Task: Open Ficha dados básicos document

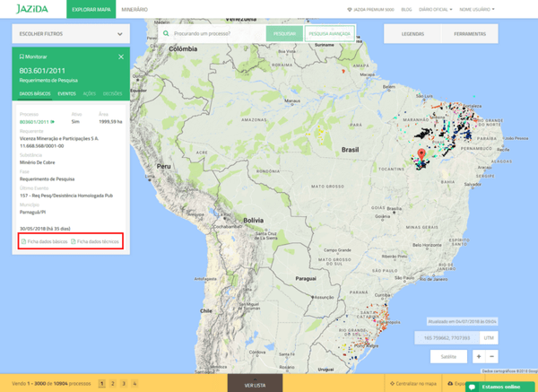Action: (46, 241)
